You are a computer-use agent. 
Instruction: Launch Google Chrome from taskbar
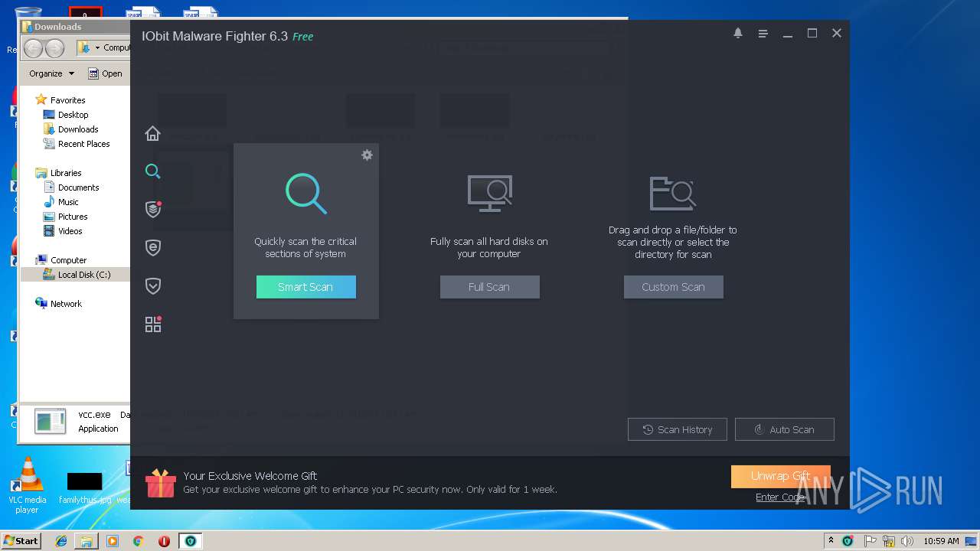[138, 541]
